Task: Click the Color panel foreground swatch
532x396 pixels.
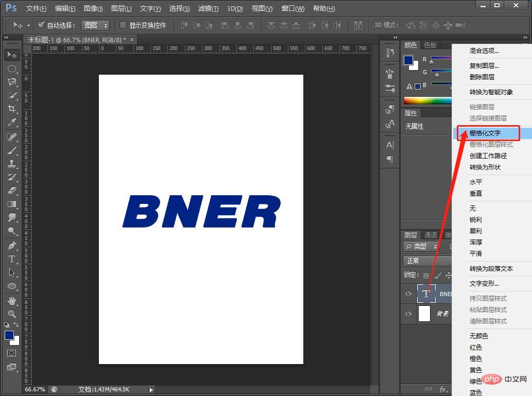Action: point(408,60)
